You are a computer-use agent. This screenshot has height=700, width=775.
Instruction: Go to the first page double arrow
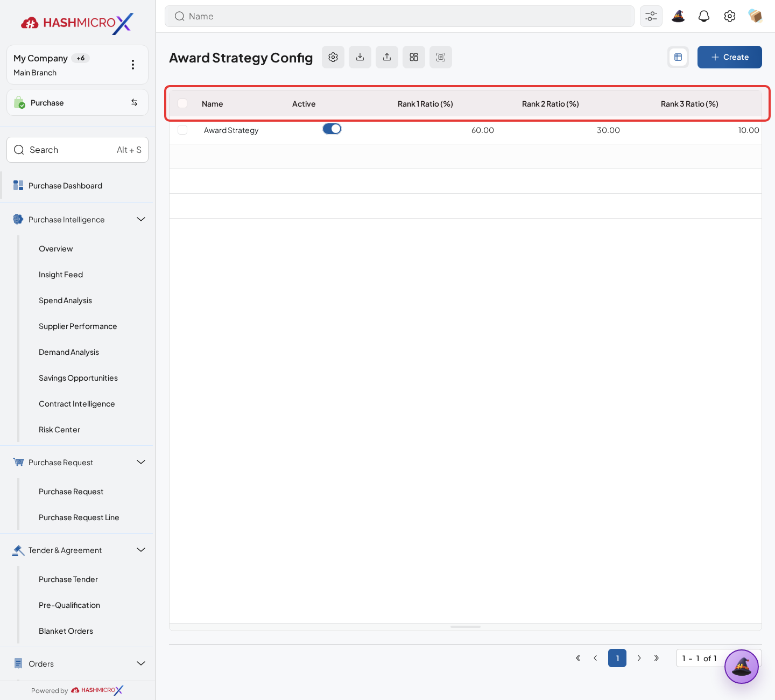pos(578,658)
